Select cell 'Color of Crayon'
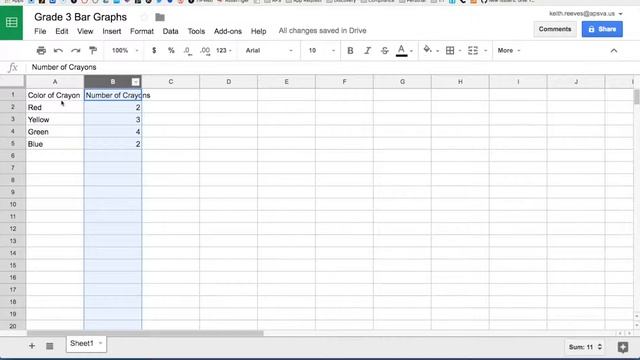The height and width of the screenshot is (360, 640). (55, 95)
